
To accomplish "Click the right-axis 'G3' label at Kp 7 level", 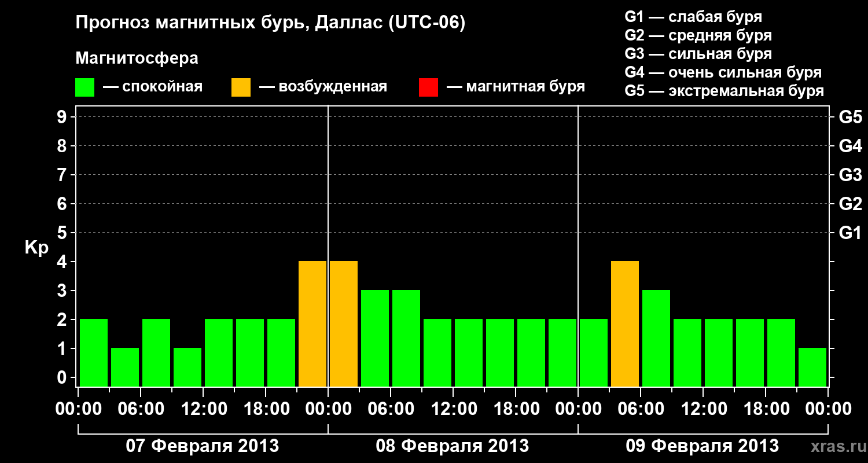I will point(850,175).
